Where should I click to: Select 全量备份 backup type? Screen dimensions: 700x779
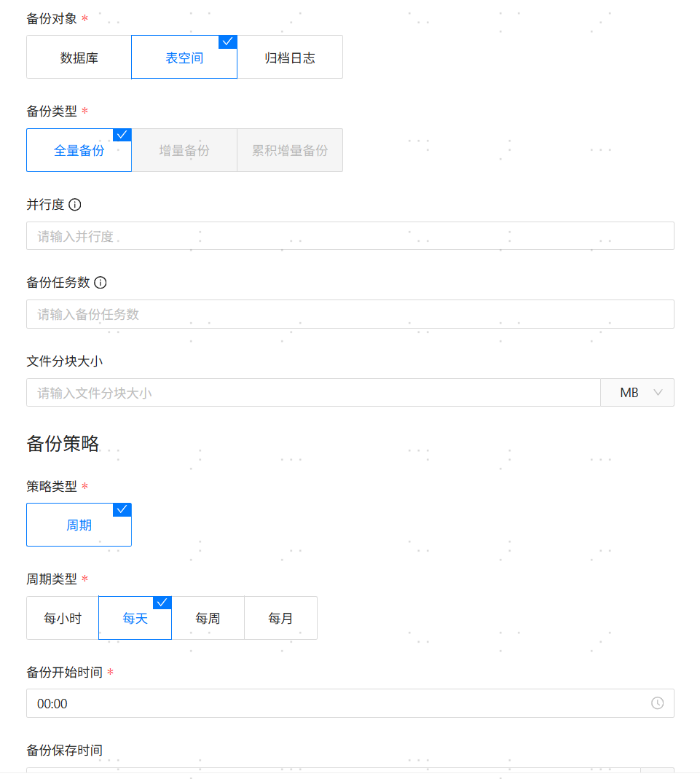(x=79, y=151)
